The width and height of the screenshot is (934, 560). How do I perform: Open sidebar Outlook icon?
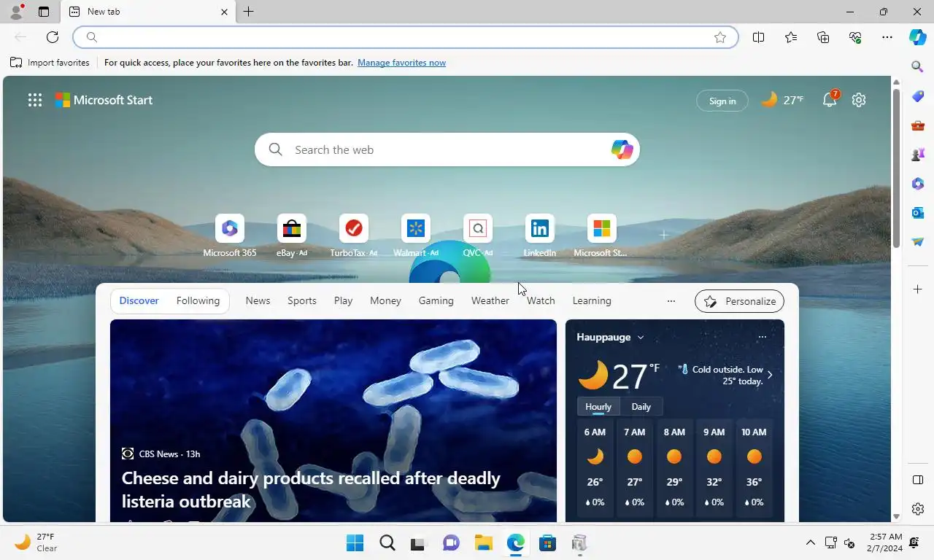[x=918, y=213]
